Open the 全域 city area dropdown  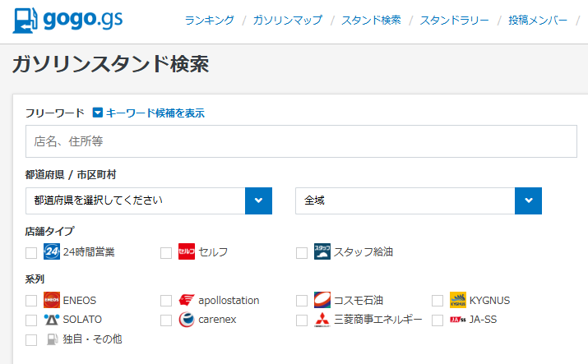(x=418, y=200)
